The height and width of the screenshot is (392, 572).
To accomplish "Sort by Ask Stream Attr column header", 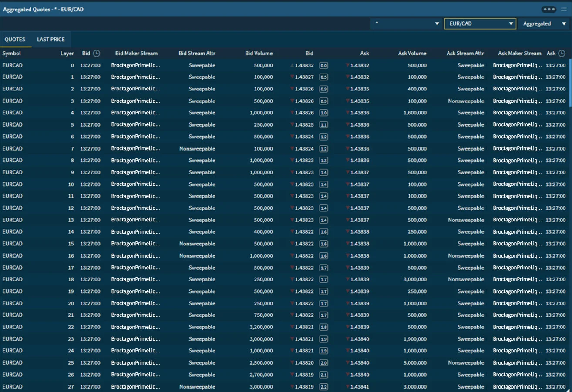I will pyautogui.click(x=465, y=54).
